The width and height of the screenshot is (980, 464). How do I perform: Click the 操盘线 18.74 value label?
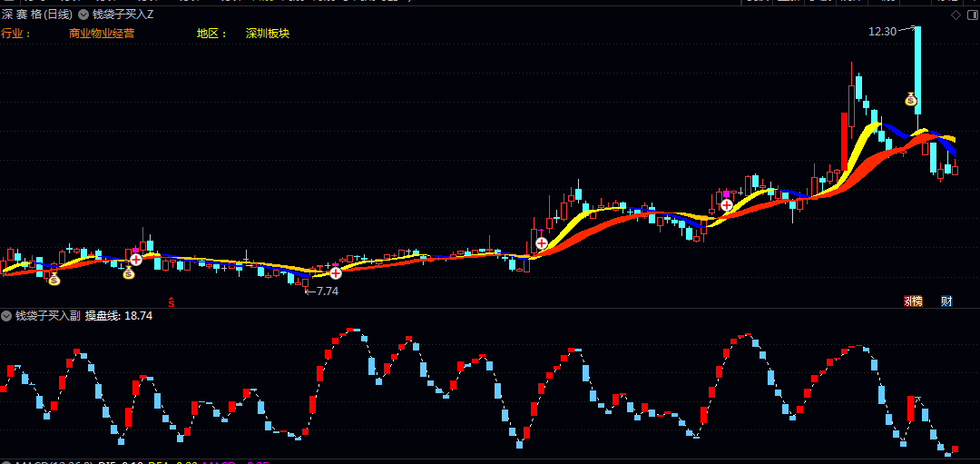click(x=119, y=316)
